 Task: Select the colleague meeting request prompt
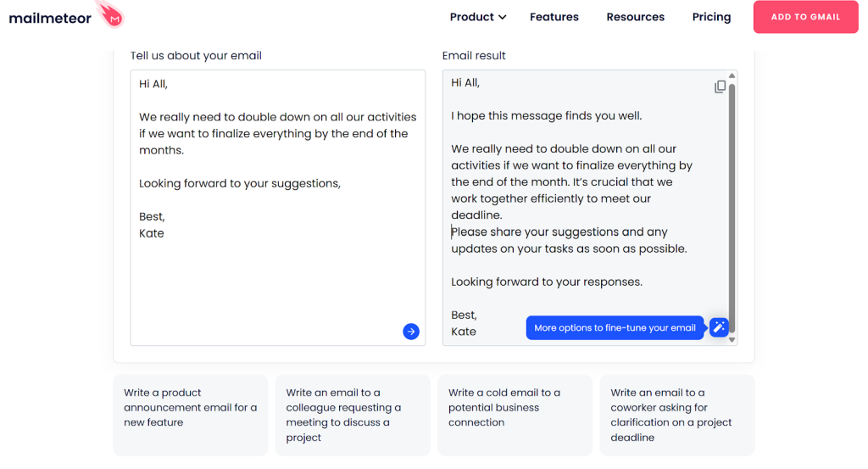(x=353, y=415)
